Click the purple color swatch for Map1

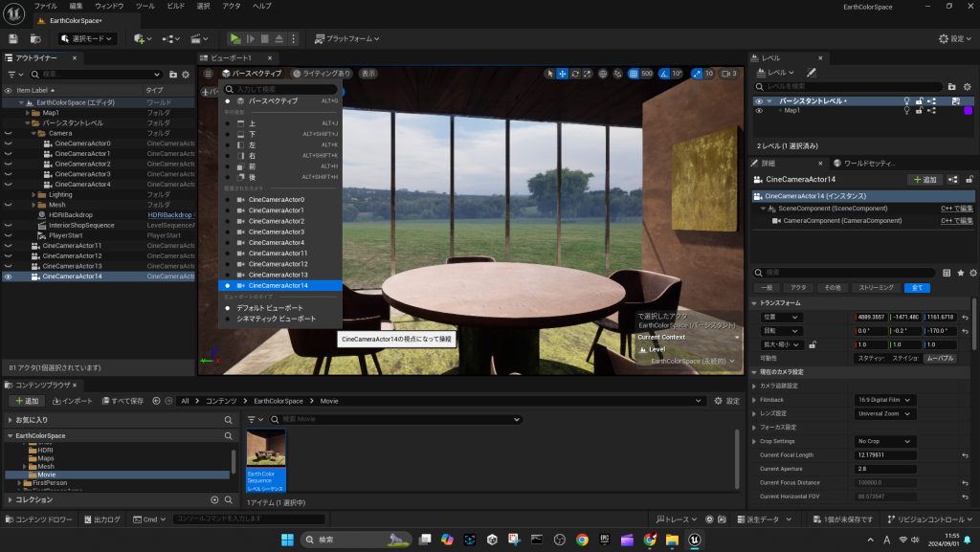(967, 110)
